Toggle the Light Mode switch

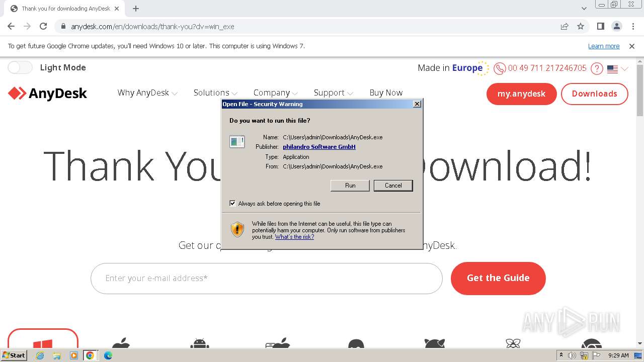pos(20,67)
